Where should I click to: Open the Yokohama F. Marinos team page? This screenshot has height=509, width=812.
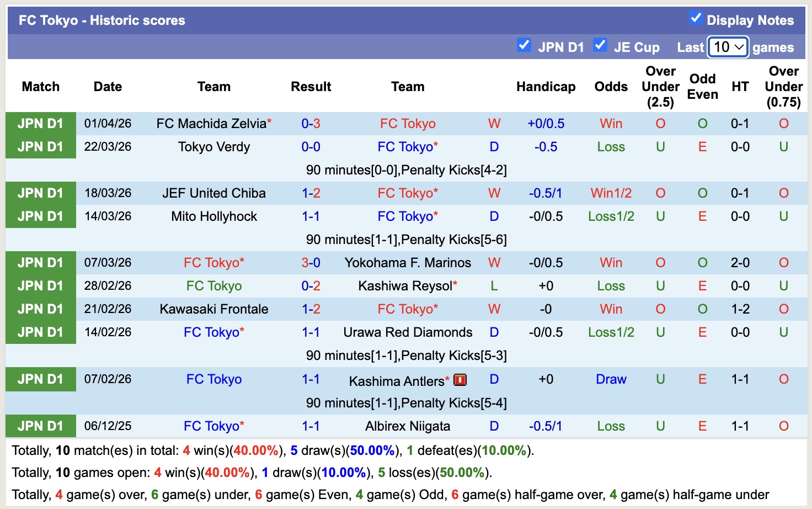[408, 263]
